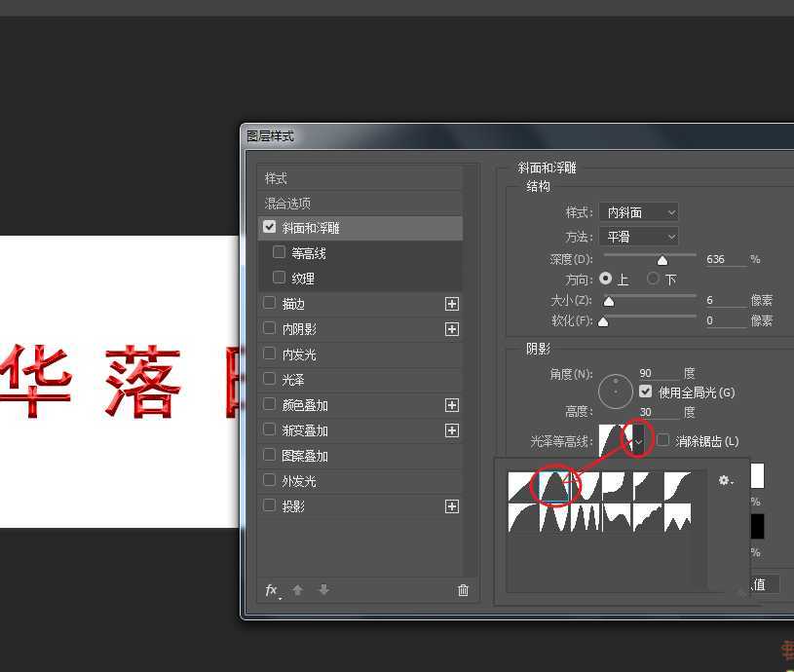Click the trash icon to delete effect
Image resolution: width=794 pixels, height=672 pixels.
tap(463, 590)
